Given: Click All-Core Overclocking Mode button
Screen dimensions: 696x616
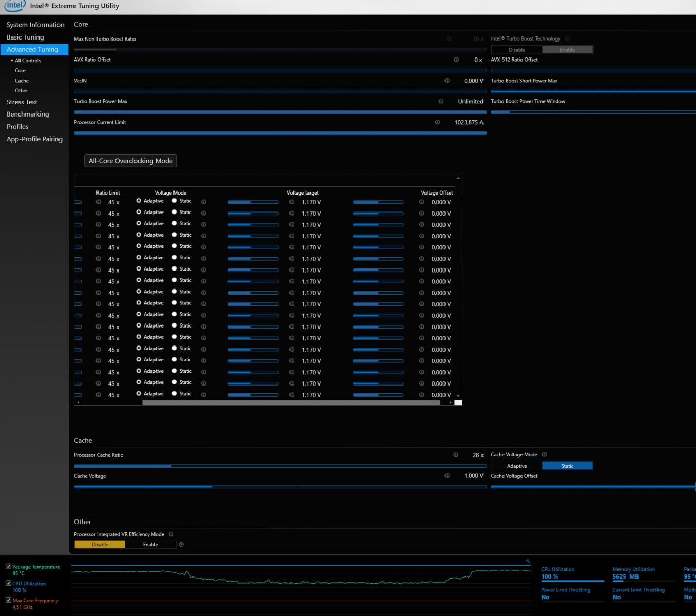Looking at the screenshot, I should [130, 161].
